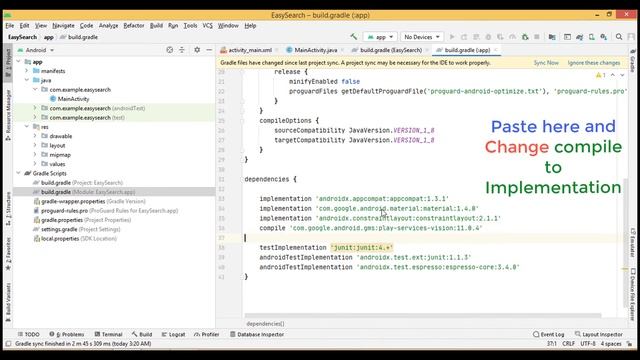Click the editor horizontal scrollbar

[x=422, y=316]
